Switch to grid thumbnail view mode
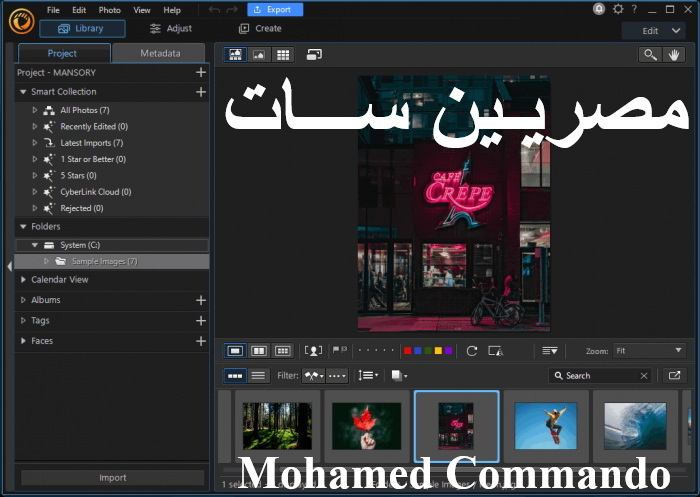This screenshot has height=497, width=700. (283, 55)
